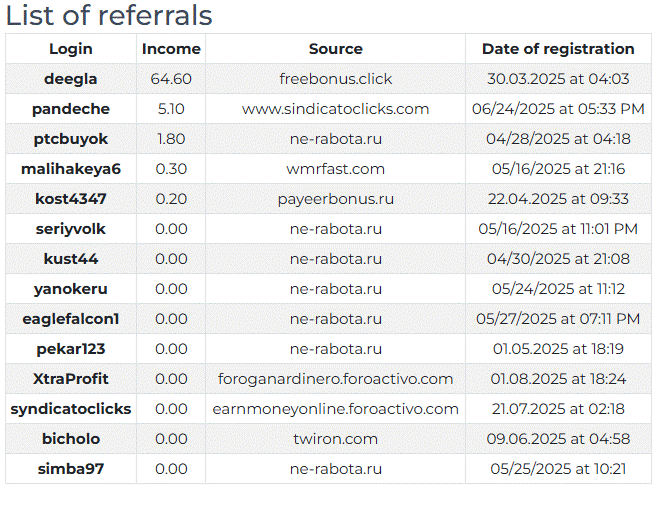Click the Date of registration header
Screen dimensions: 661x507
pyautogui.click(x=558, y=49)
